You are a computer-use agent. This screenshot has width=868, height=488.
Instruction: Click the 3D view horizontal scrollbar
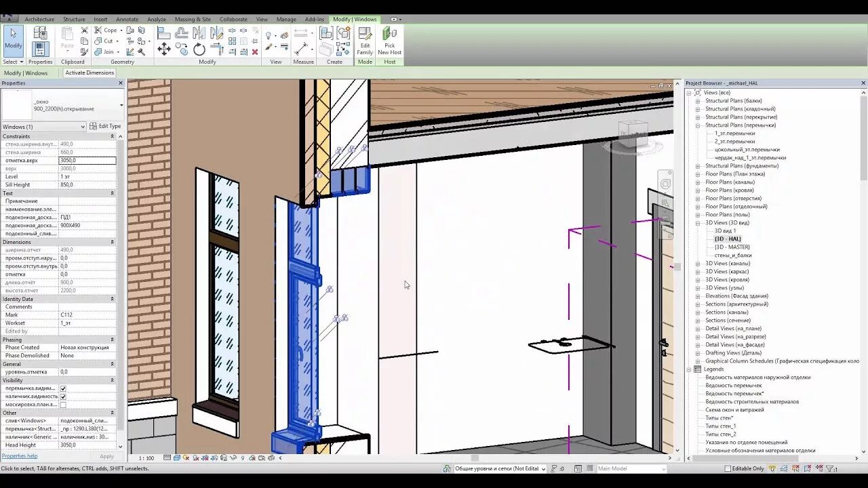pyautogui.click(x=475, y=458)
